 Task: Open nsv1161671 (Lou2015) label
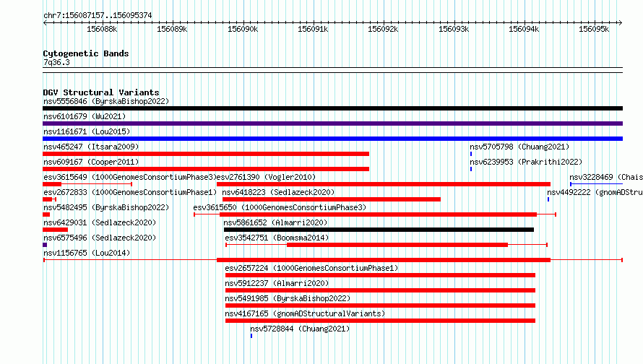(87, 131)
